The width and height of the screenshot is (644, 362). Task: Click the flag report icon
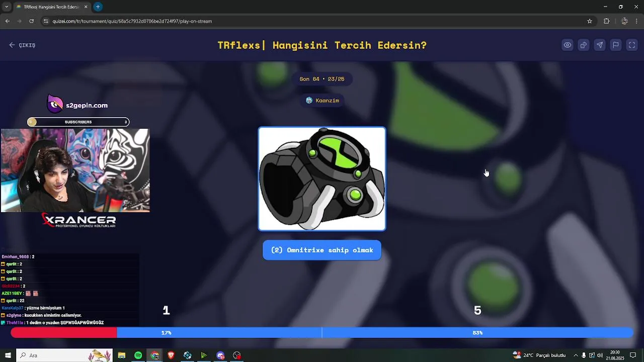pyautogui.click(x=616, y=45)
